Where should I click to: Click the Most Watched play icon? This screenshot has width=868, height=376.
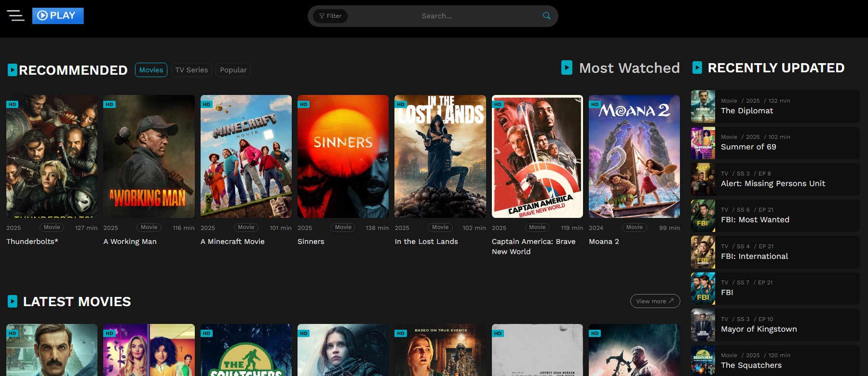click(x=567, y=67)
